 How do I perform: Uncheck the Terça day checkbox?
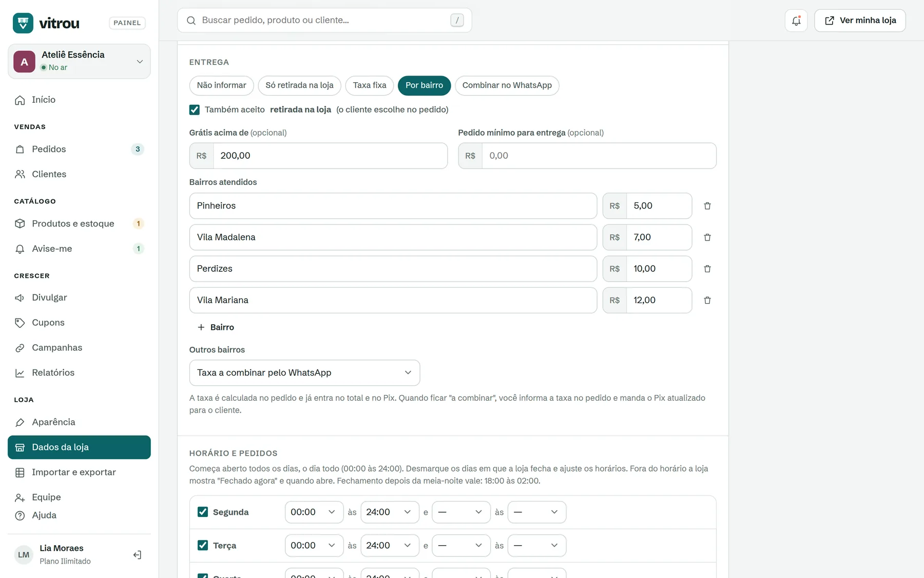click(x=203, y=546)
